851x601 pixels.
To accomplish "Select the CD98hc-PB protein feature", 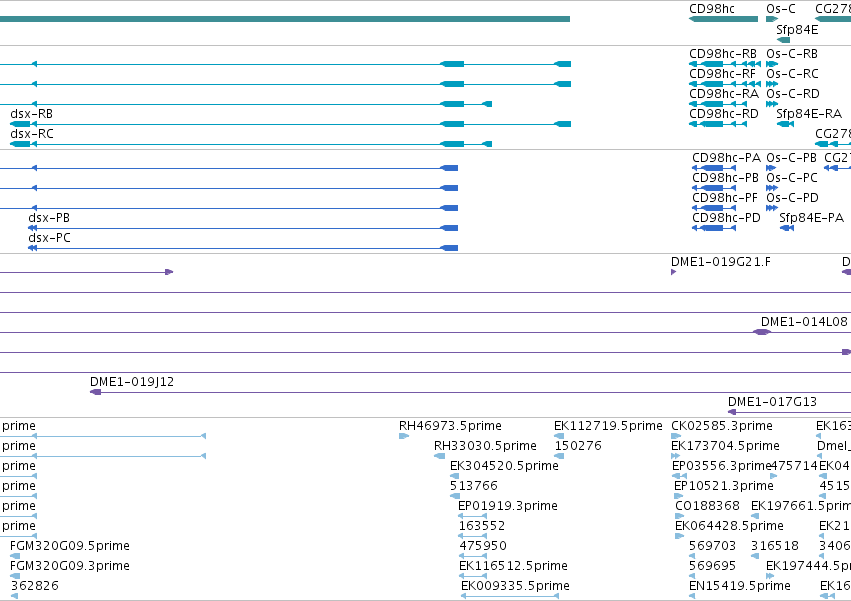I will [x=714, y=188].
